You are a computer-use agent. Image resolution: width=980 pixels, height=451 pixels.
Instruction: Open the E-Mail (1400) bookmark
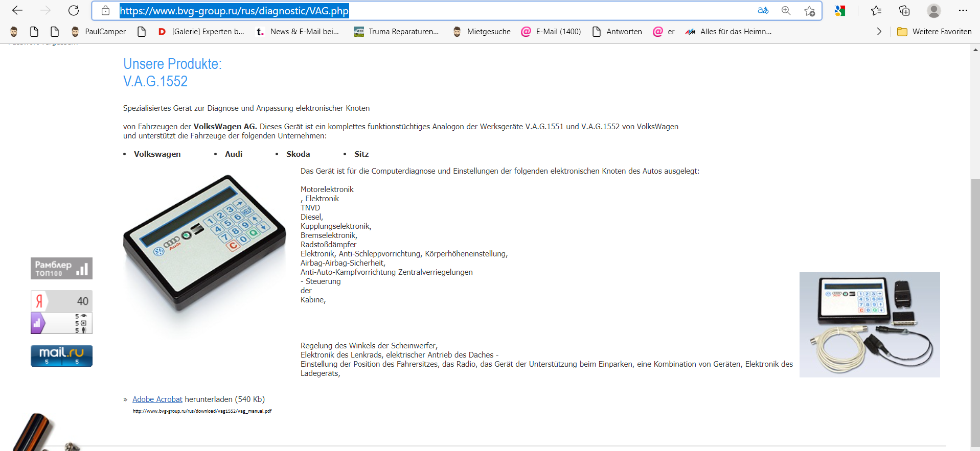click(x=551, y=32)
